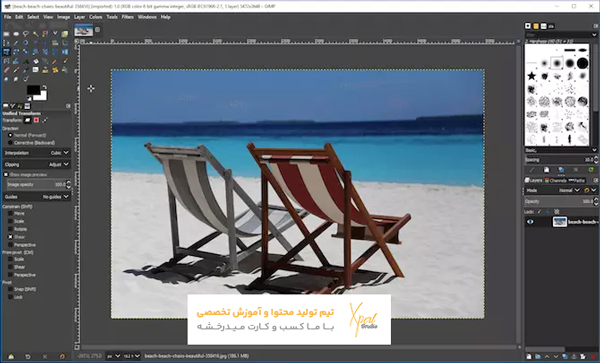The width and height of the screenshot is (600, 363).
Task: Enable Show image preview checkbox
Action: (x=6, y=174)
